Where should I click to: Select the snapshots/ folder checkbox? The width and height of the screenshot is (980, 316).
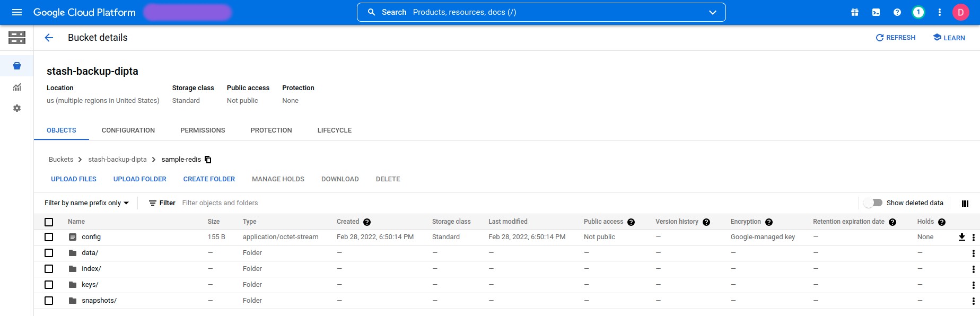49,301
